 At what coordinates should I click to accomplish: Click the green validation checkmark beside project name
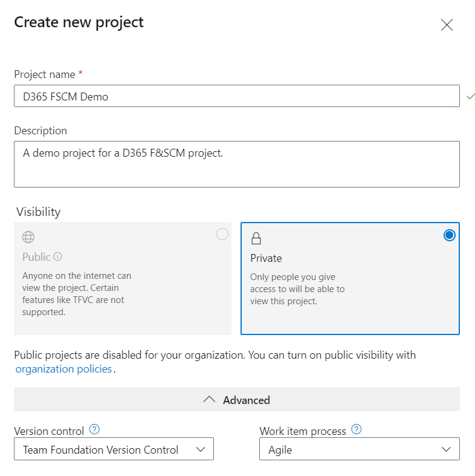point(470,97)
